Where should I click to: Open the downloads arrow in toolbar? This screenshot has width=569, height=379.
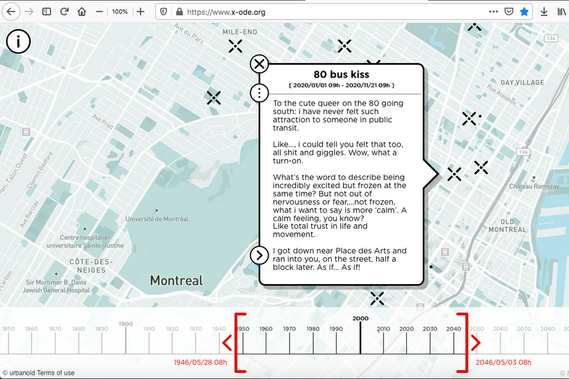click(544, 12)
